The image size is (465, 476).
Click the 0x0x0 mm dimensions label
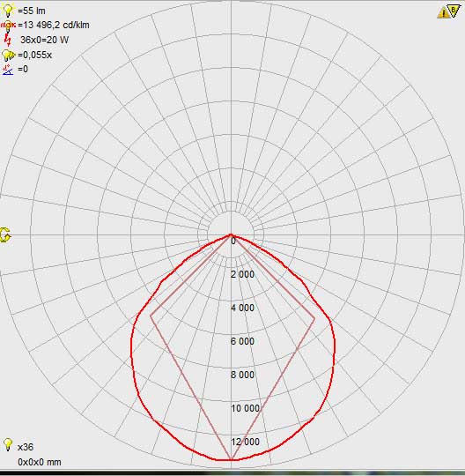pyautogui.click(x=40, y=462)
